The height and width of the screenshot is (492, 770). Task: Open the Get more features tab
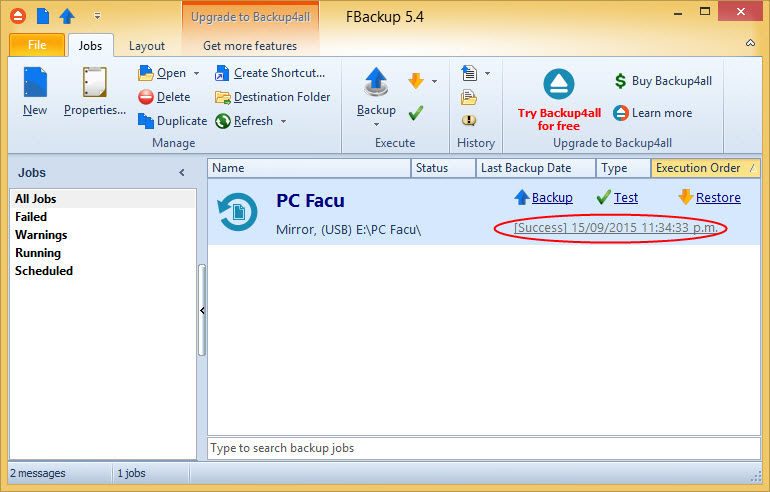click(250, 46)
